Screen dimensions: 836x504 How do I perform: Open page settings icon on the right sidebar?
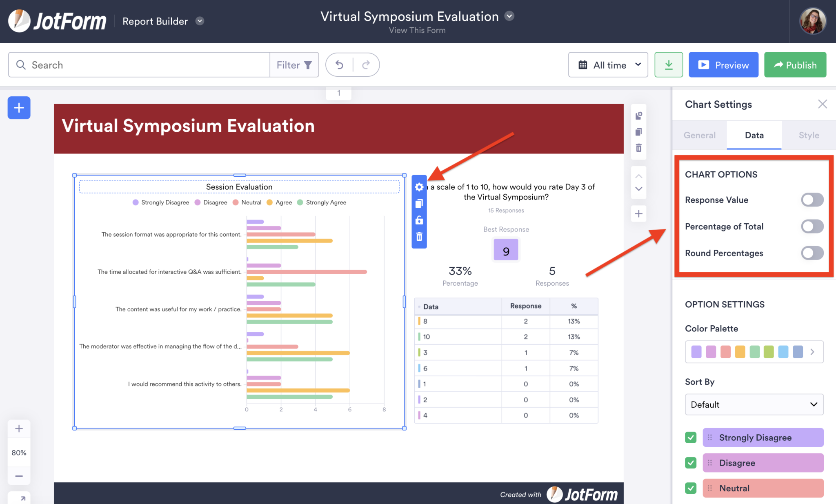(x=638, y=115)
